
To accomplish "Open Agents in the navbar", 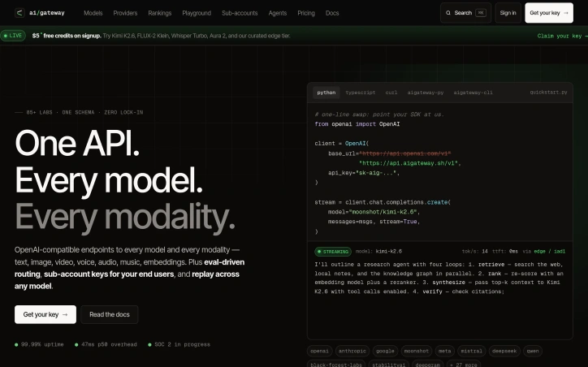I will tap(278, 13).
